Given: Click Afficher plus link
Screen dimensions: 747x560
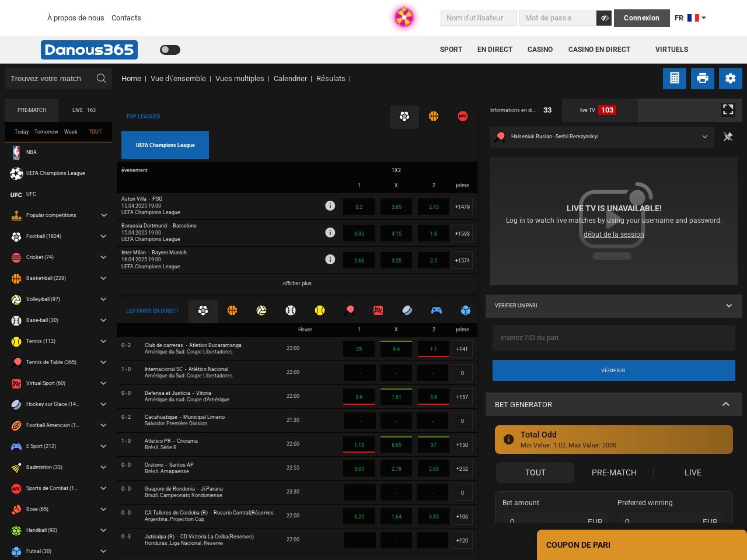Looking at the screenshot, I should tap(297, 283).
